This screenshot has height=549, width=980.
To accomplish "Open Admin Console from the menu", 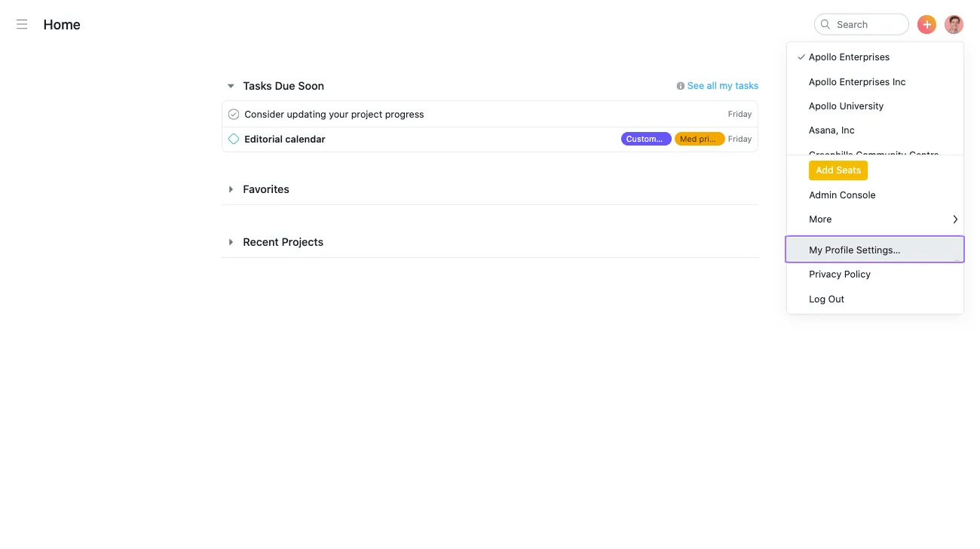I will [842, 195].
